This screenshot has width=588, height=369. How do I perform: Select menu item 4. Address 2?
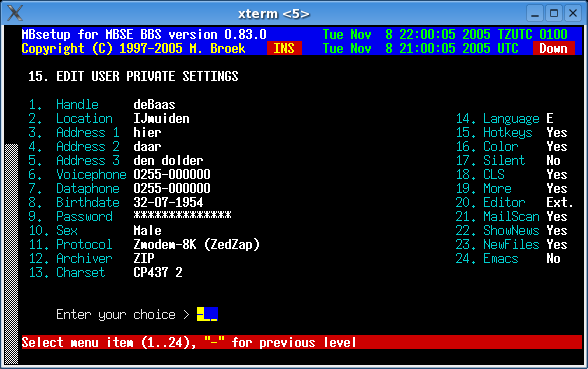(74, 146)
